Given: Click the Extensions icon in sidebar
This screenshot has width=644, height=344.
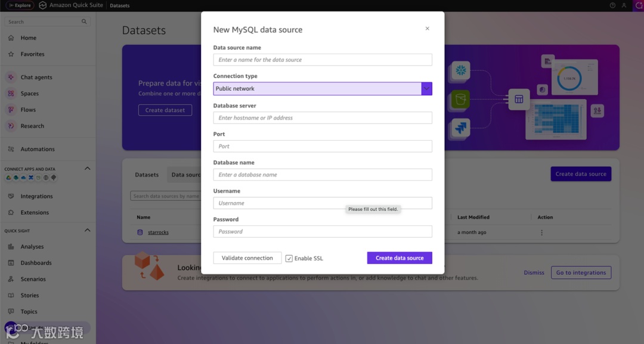Looking at the screenshot, I should point(11,213).
